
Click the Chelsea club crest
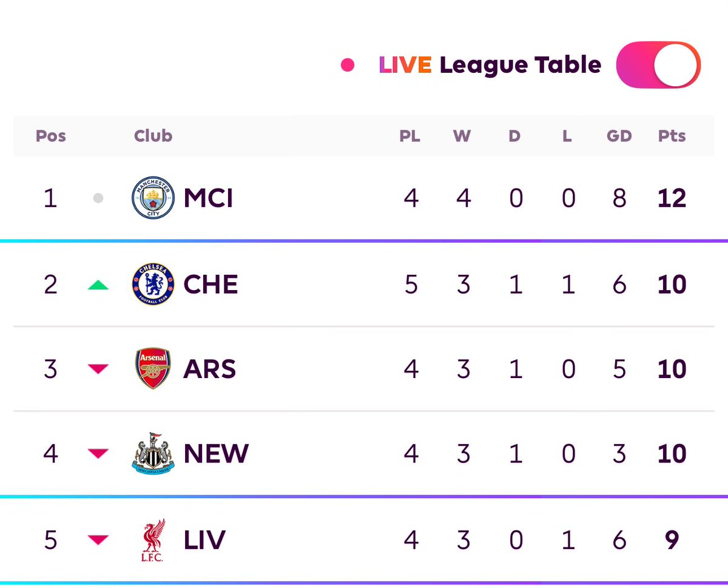pyautogui.click(x=153, y=284)
